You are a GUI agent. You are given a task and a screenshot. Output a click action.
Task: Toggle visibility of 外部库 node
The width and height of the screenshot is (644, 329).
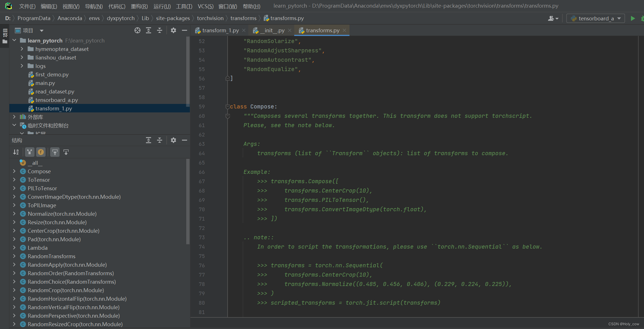coord(16,117)
